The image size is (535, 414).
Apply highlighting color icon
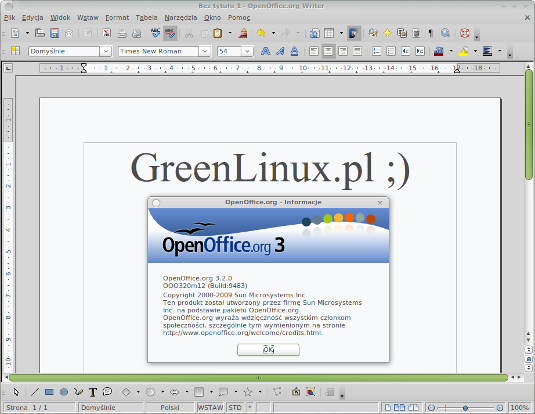coord(463,51)
